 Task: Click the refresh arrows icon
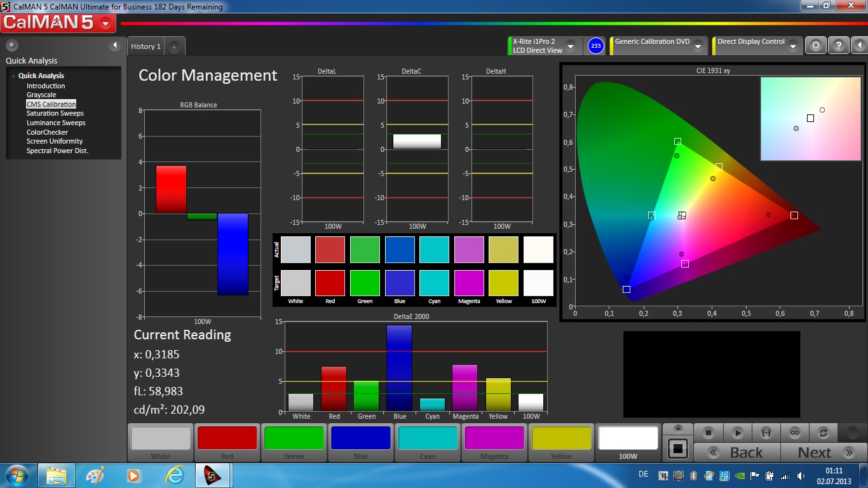[x=824, y=433]
